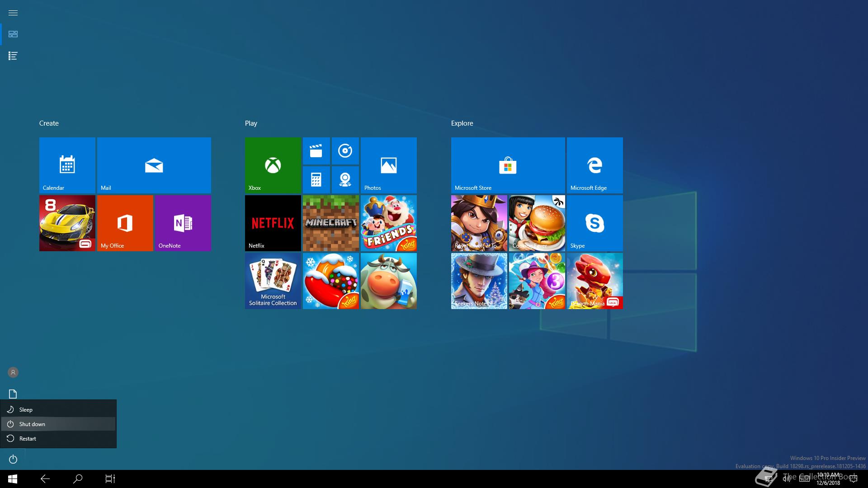
Task: Click the Create group heading
Action: click(49, 123)
